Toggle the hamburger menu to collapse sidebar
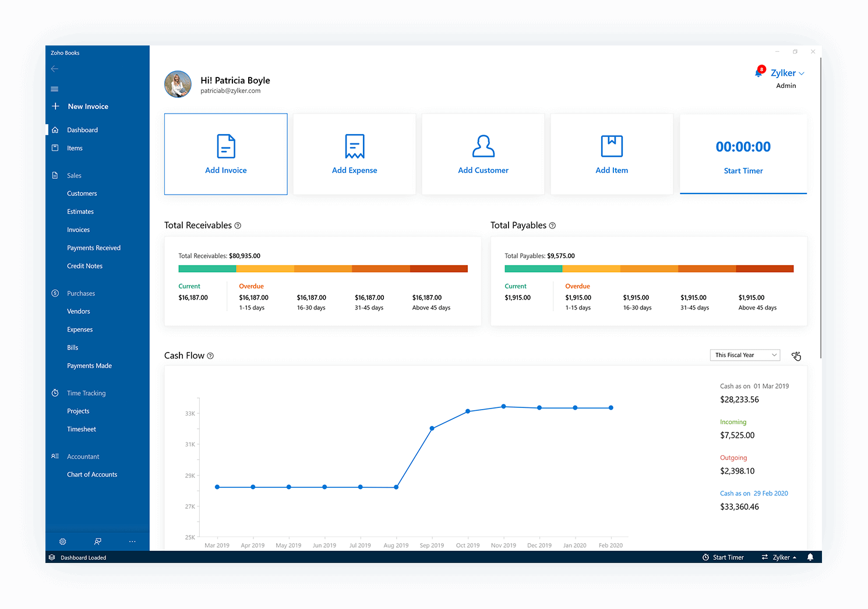This screenshot has height=609, width=868. pyautogui.click(x=55, y=89)
